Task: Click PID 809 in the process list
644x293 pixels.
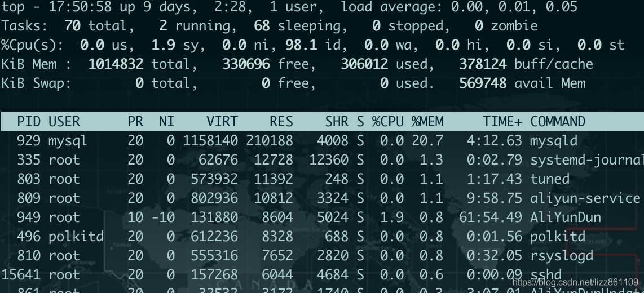Action: point(29,198)
